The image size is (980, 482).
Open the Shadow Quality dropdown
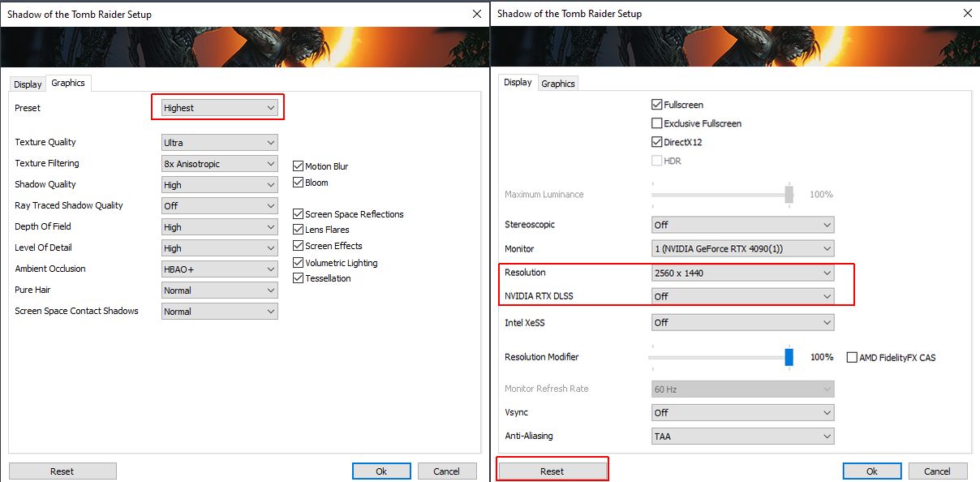tap(219, 184)
